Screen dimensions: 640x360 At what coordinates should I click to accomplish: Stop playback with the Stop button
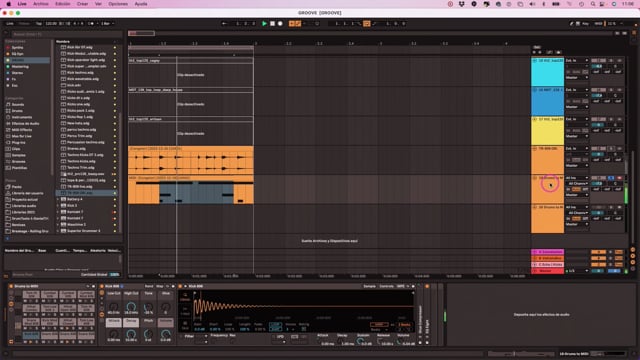pos(272,24)
